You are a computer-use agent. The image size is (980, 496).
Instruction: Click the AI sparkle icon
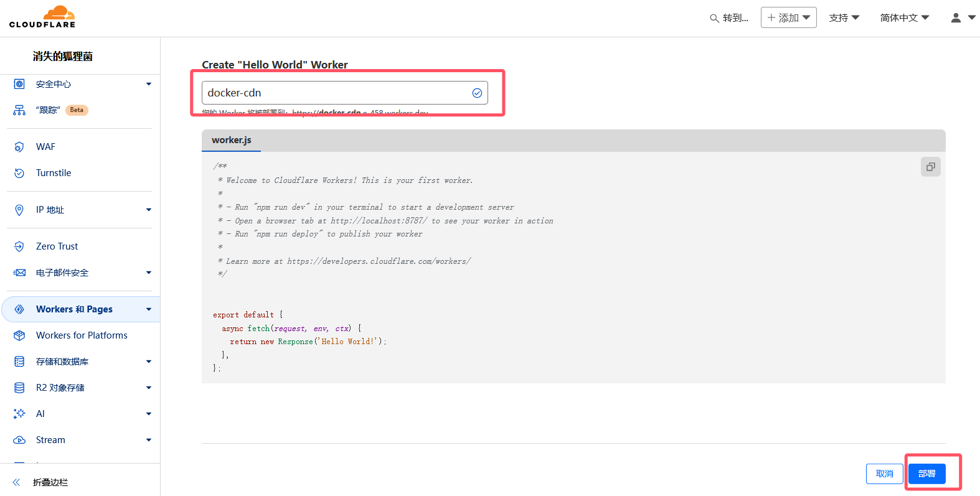coord(19,414)
